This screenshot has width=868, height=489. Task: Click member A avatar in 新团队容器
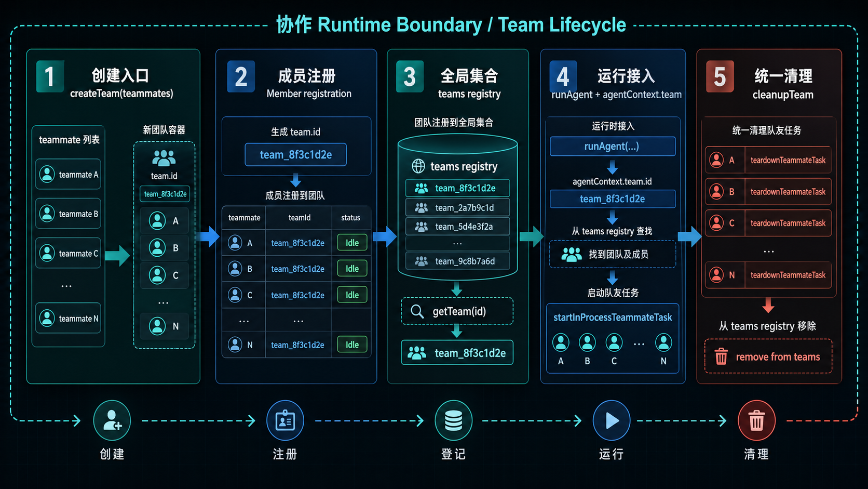pyautogui.click(x=157, y=220)
